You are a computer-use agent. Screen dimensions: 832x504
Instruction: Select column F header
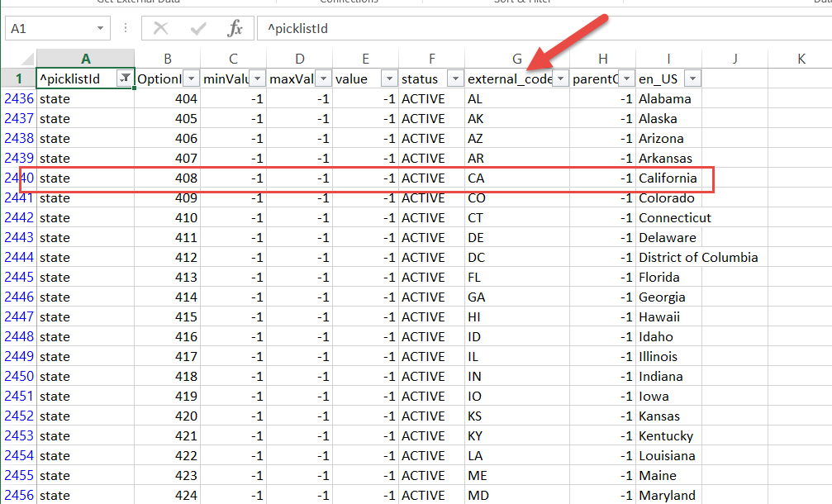coord(432,59)
